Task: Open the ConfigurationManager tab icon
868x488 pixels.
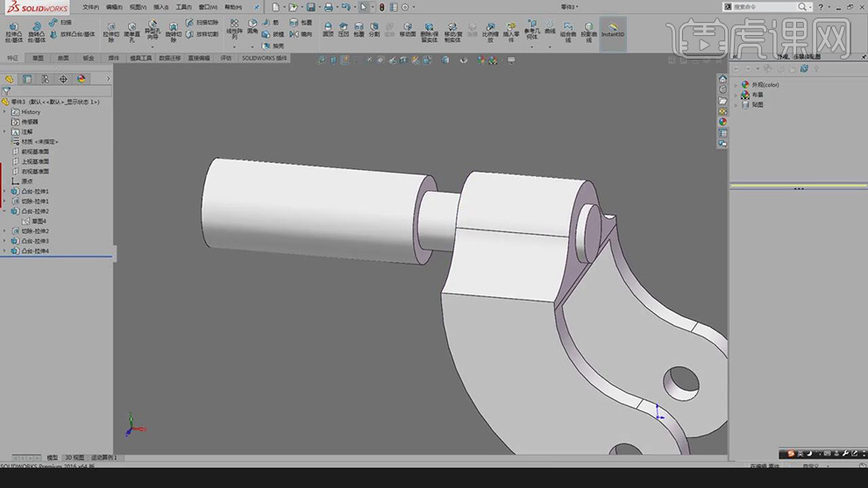Action: (x=45, y=79)
